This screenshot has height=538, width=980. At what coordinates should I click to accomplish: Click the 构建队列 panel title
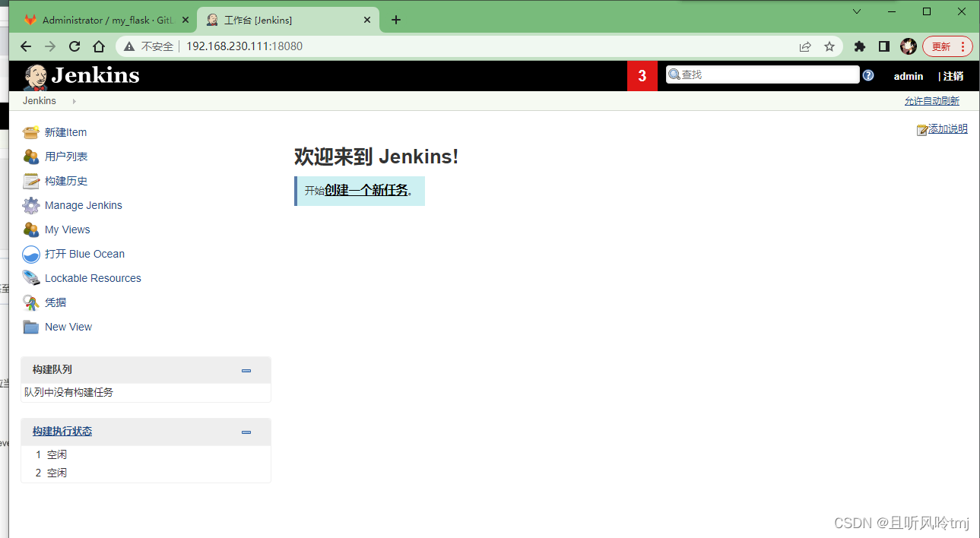click(52, 369)
